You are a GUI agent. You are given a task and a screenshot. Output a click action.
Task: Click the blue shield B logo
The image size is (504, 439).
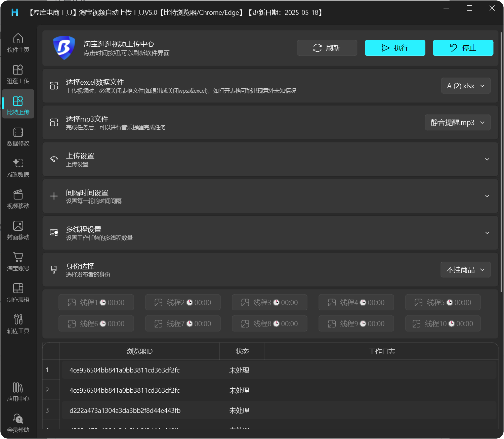pos(64,48)
